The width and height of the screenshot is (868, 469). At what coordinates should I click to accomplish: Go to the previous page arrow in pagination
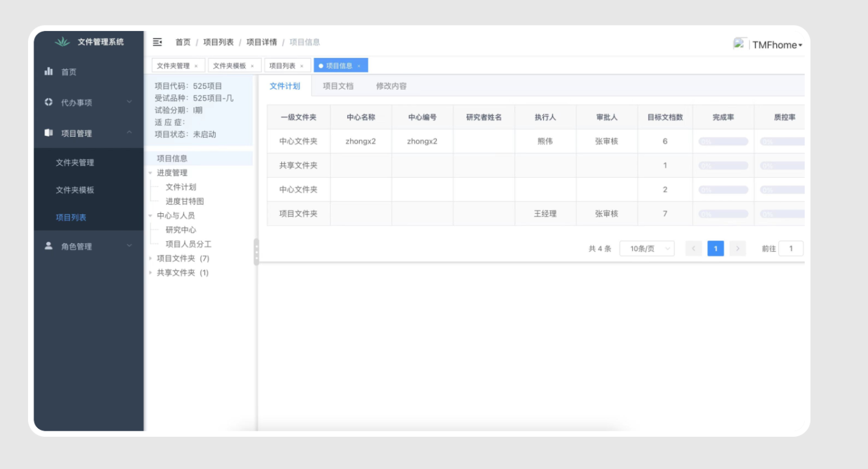click(x=693, y=249)
